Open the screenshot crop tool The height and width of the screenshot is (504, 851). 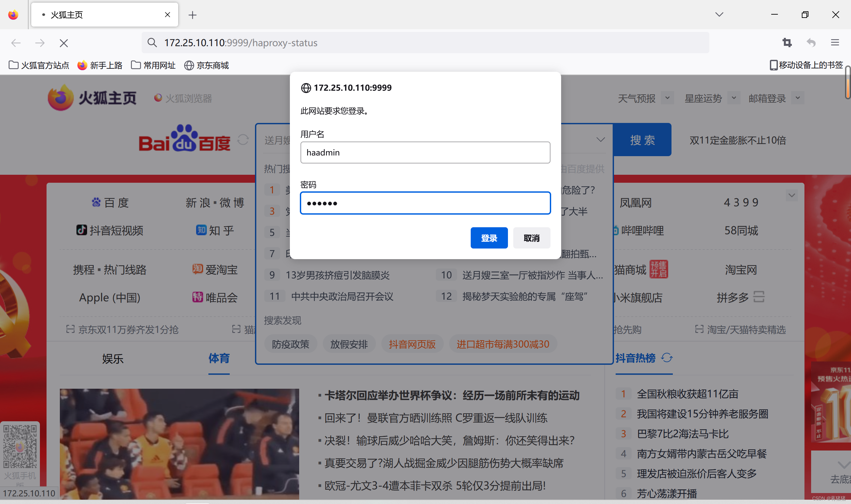[x=787, y=43]
